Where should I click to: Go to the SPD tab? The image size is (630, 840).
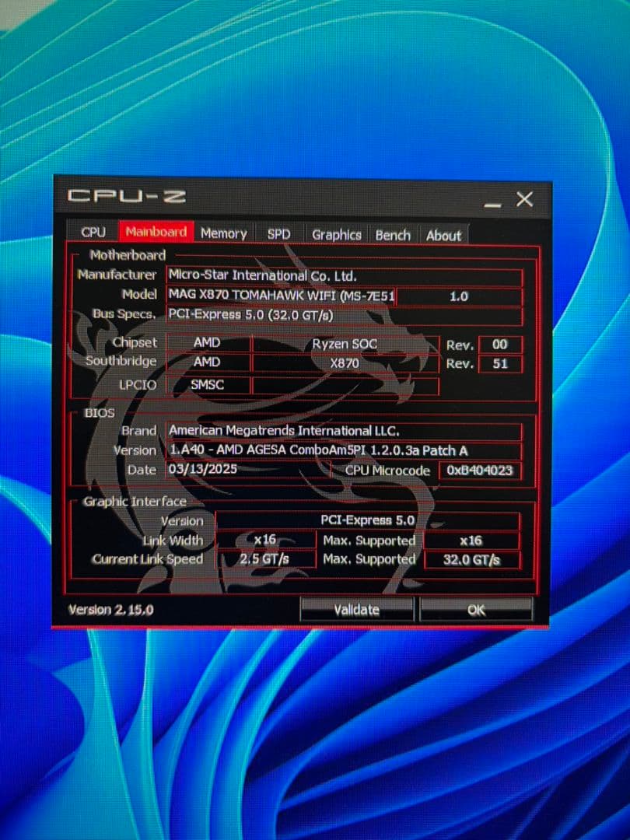[x=278, y=234]
